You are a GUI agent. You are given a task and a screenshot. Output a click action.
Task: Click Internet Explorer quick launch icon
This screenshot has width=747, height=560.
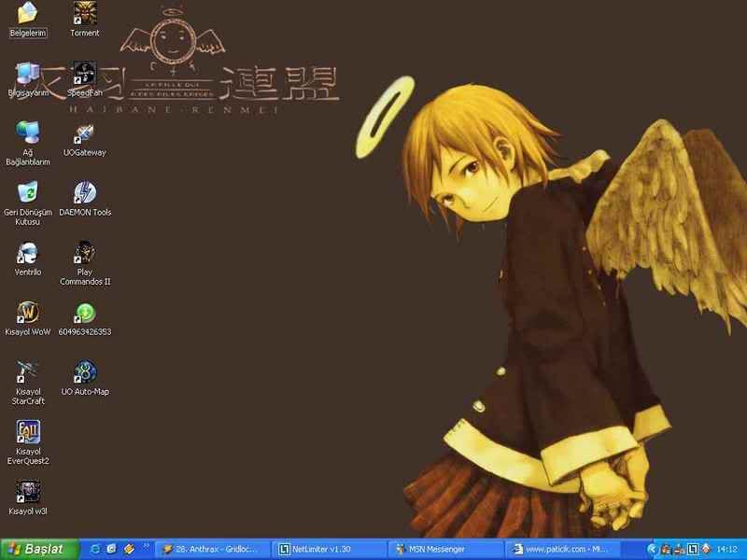click(x=95, y=549)
